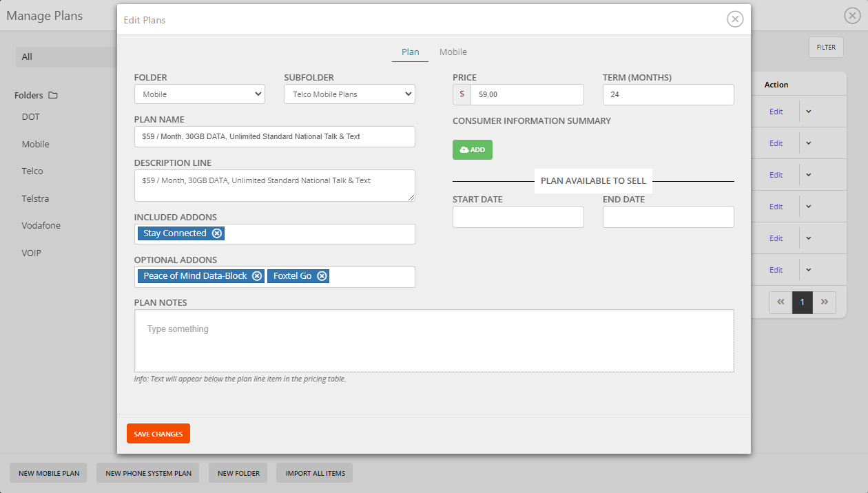Viewport: 868px width, 493px height.
Task: Open the Subfolder dropdown showing Telco Mobile Plans
Action: tap(349, 94)
